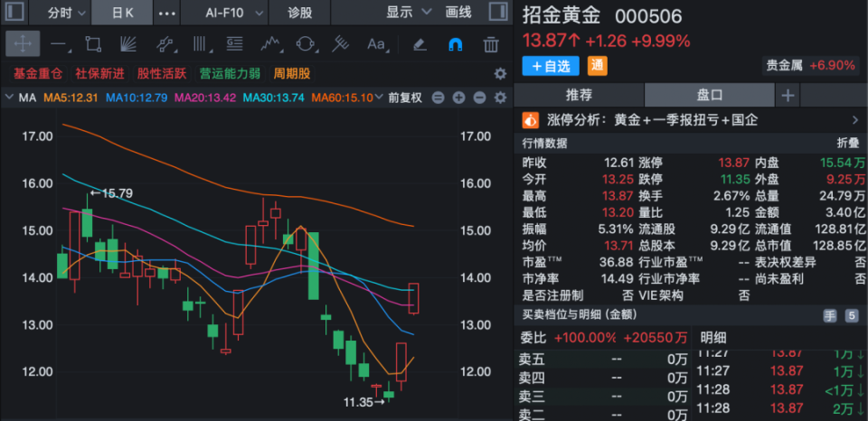Switch to the 盘口 tab

pyautogui.click(x=709, y=95)
